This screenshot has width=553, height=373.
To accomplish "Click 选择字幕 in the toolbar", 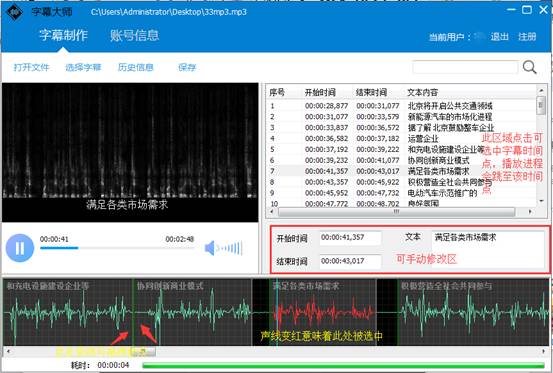I will [x=83, y=67].
